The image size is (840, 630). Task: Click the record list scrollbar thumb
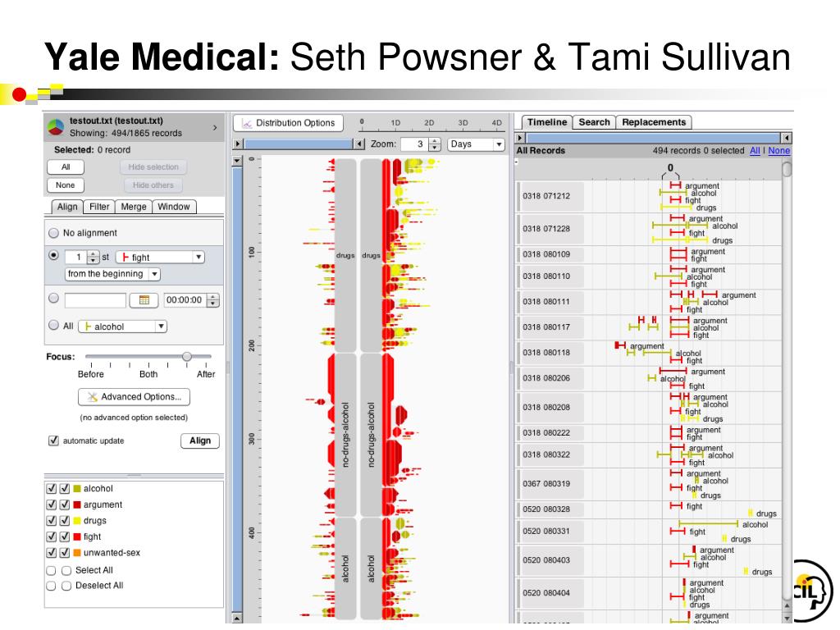pyautogui.click(x=787, y=169)
